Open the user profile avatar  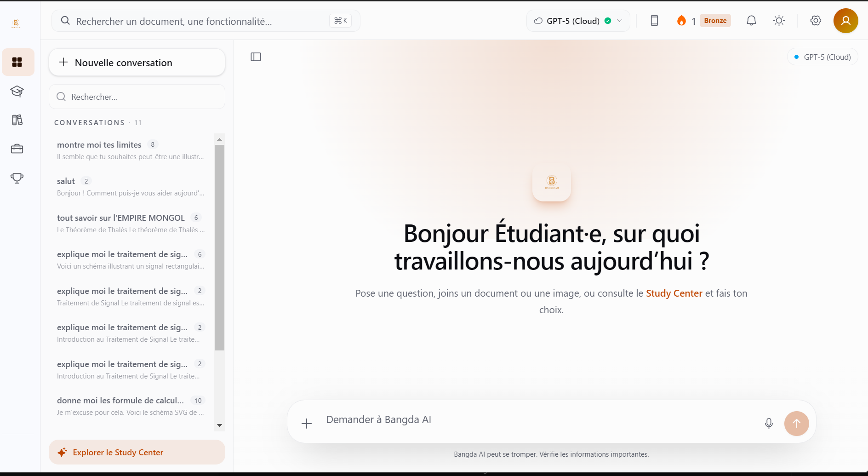pyautogui.click(x=846, y=21)
